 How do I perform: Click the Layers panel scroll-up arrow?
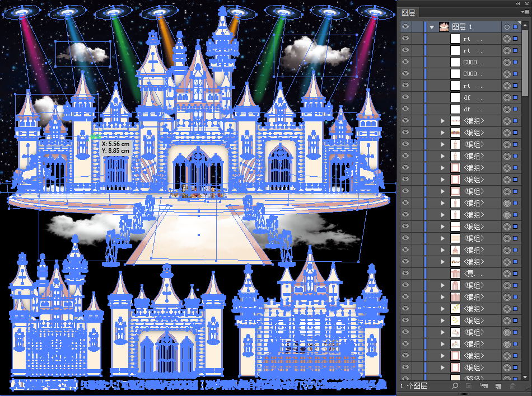525,26
